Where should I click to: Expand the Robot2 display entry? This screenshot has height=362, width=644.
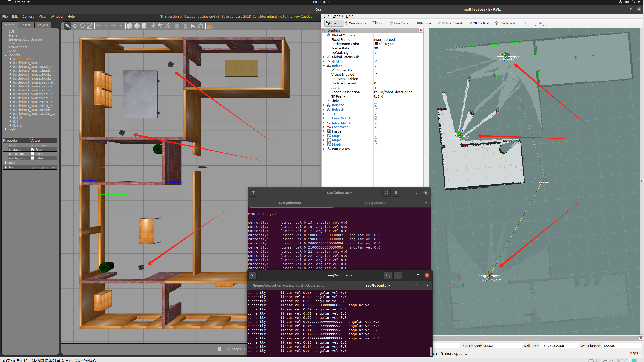point(324,105)
